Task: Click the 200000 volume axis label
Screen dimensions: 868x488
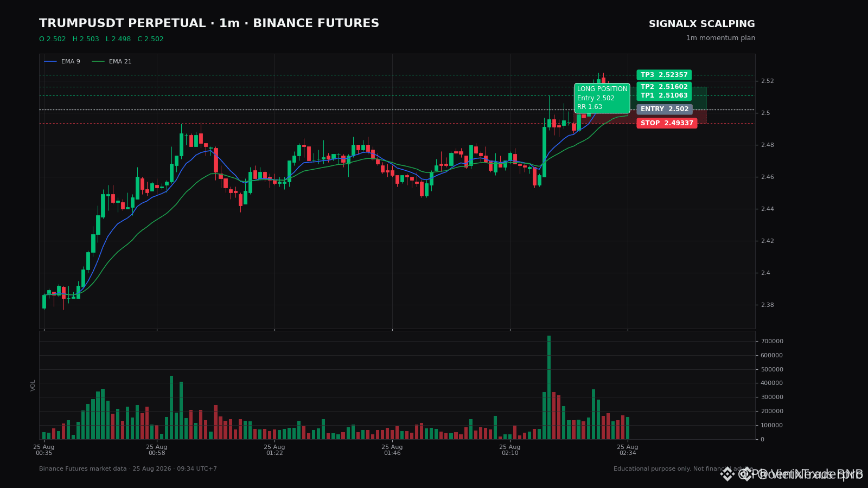Action: 772,412
